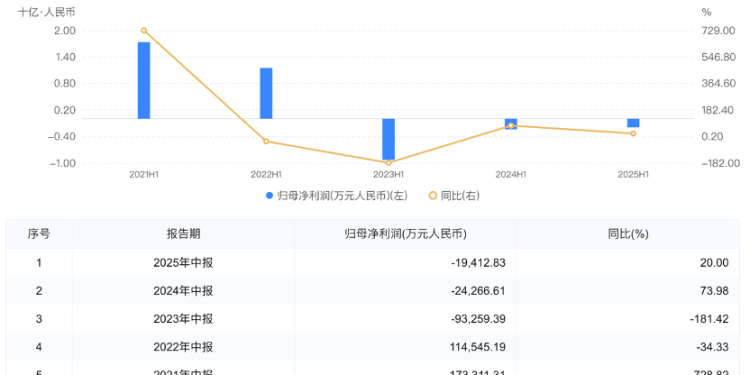Sort by the 同比(%) column header
The height and width of the screenshot is (375, 750).
628,234
